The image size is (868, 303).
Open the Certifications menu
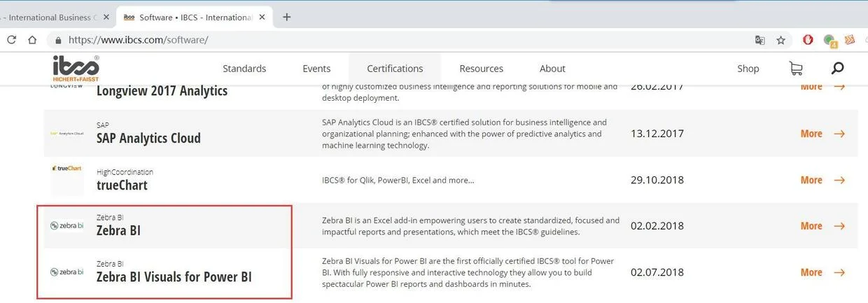395,69
